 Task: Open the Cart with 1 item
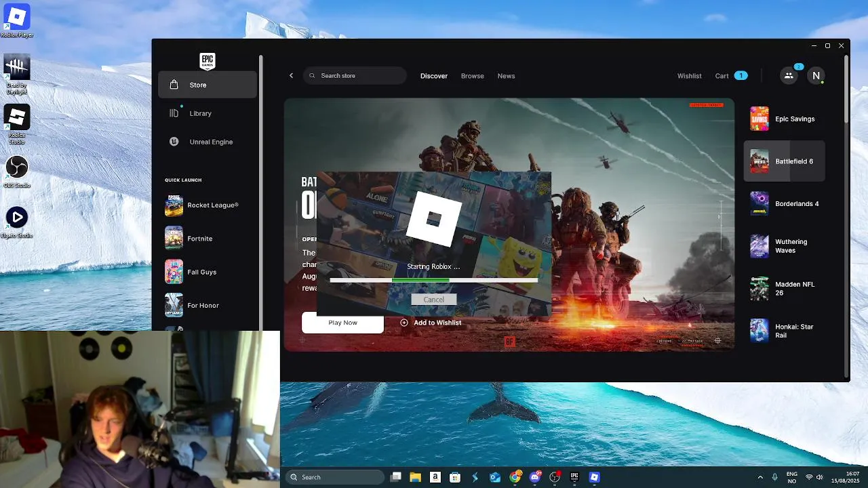click(731, 76)
